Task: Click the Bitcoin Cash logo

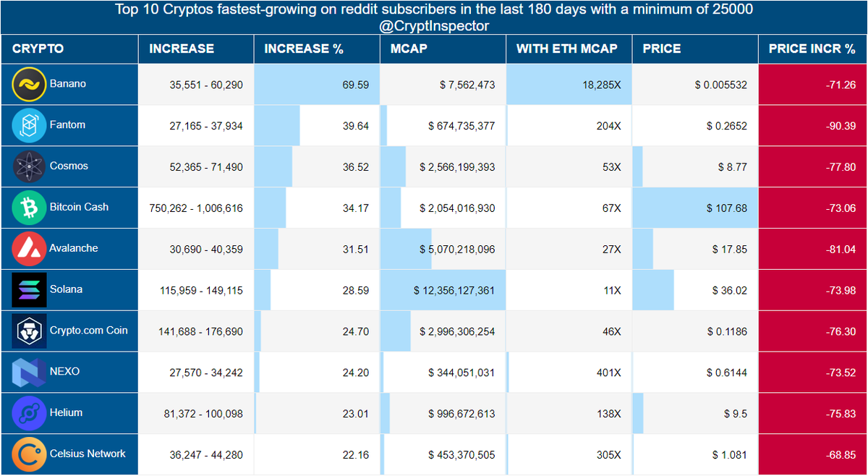Action: pos(29,208)
